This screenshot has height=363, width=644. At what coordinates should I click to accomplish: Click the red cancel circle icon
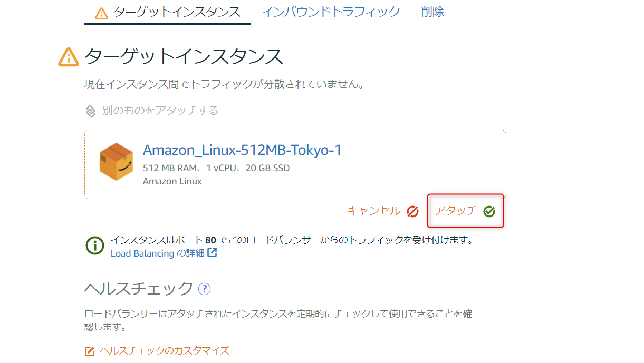point(412,211)
